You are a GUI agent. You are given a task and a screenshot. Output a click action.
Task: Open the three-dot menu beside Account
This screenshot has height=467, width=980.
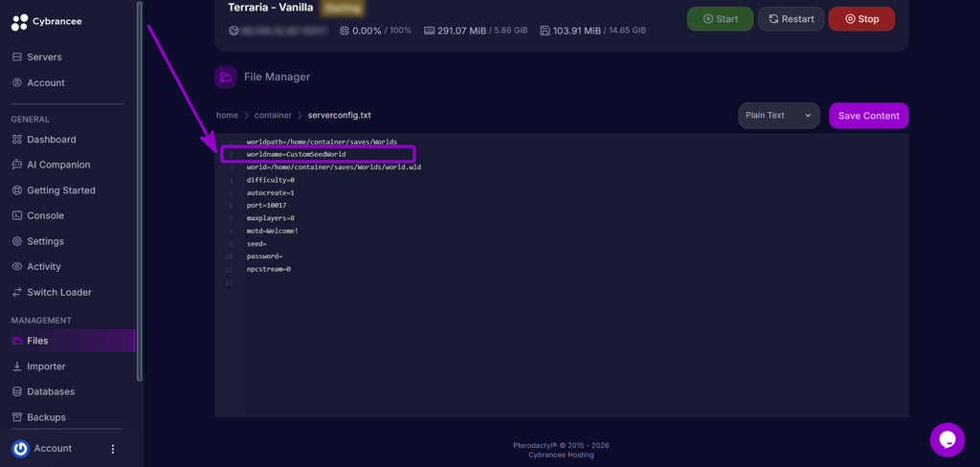[113, 449]
